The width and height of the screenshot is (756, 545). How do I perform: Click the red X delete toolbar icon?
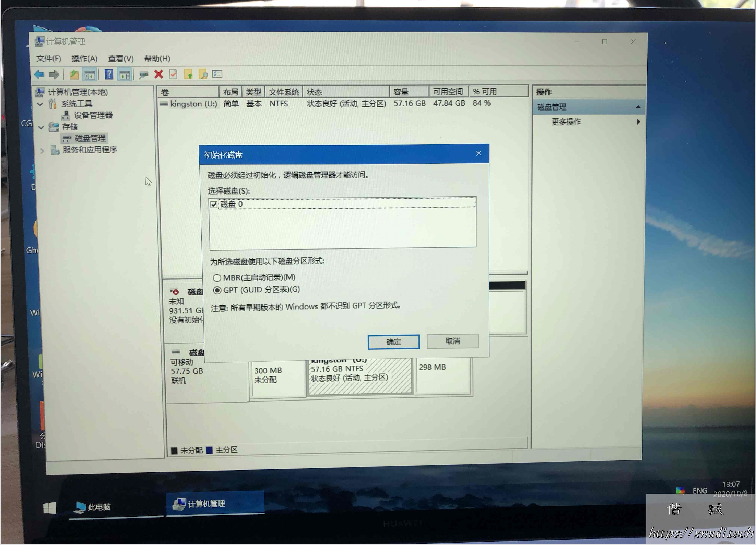[x=158, y=74]
